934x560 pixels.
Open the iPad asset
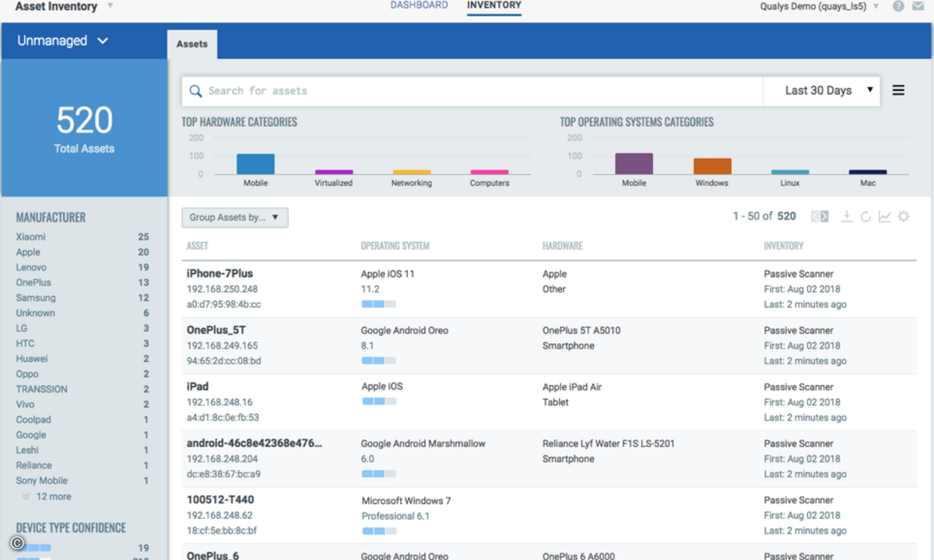tap(198, 387)
